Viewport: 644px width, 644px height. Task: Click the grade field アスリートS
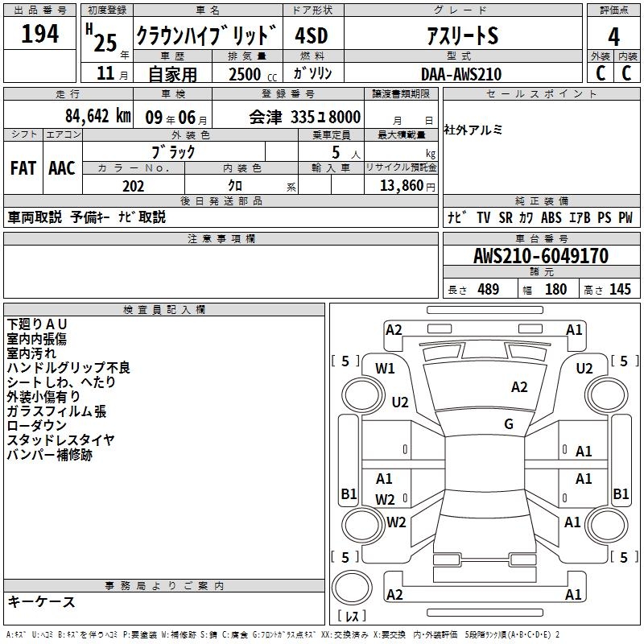pyautogui.click(x=462, y=36)
